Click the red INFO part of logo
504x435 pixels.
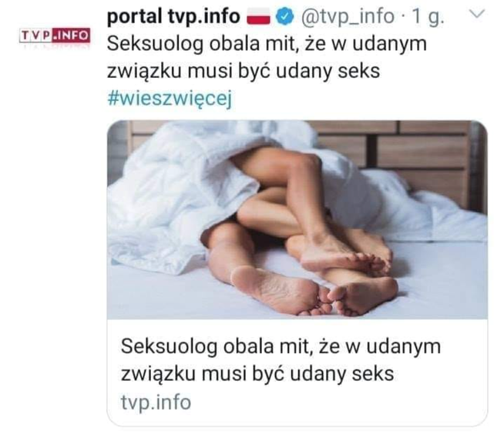(x=71, y=35)
